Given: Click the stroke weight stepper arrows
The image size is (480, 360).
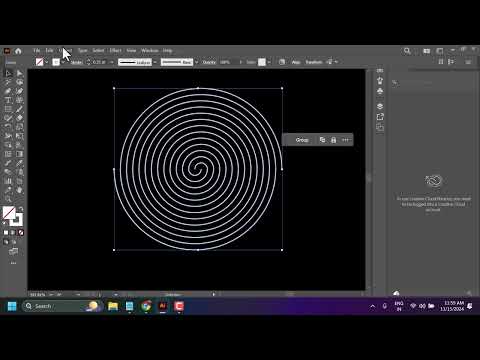Looking at the screenshot, I should 88,62.
